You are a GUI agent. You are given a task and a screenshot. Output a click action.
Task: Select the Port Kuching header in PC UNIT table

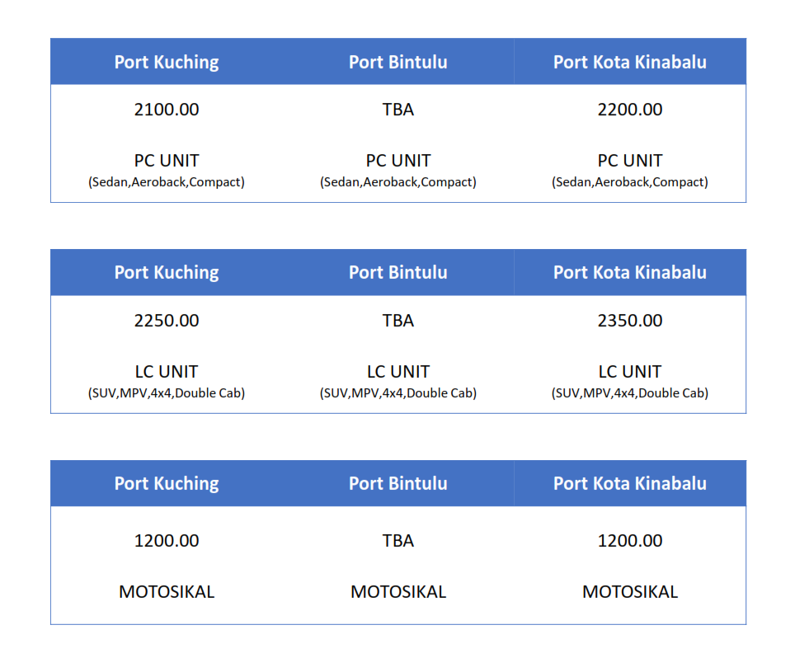pyautogui.click(x=167, y=62)
